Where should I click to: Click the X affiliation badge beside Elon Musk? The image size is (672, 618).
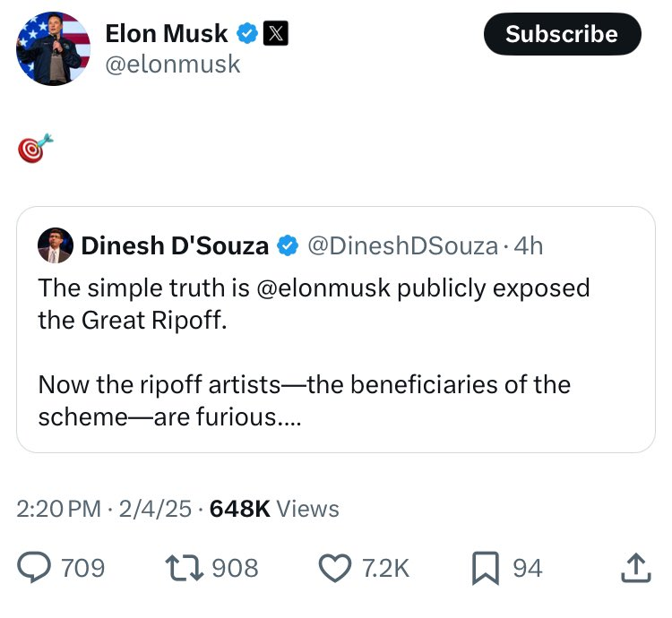click(275, 34)
